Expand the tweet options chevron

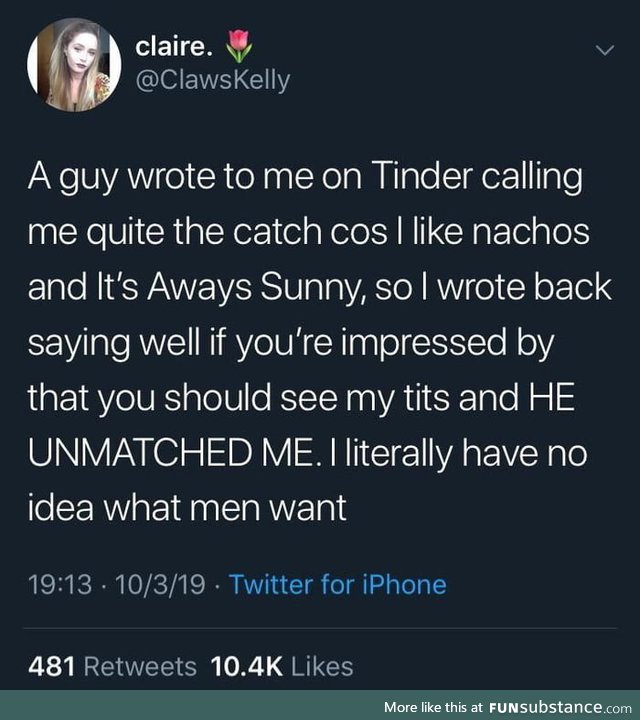(x=605, y=50)
